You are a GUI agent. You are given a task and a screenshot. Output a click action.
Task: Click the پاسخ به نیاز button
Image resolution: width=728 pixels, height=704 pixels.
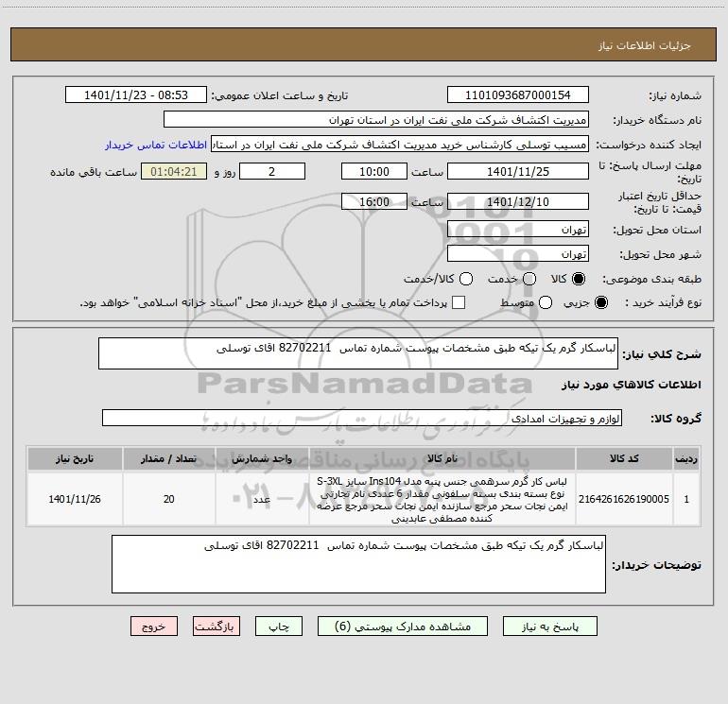point(549,627)
